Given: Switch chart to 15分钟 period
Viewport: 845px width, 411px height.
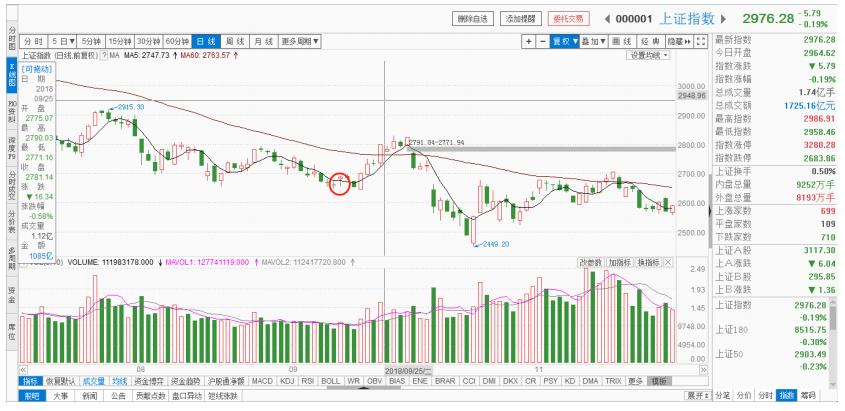Looking at the screenshot, I should [119, 41].
